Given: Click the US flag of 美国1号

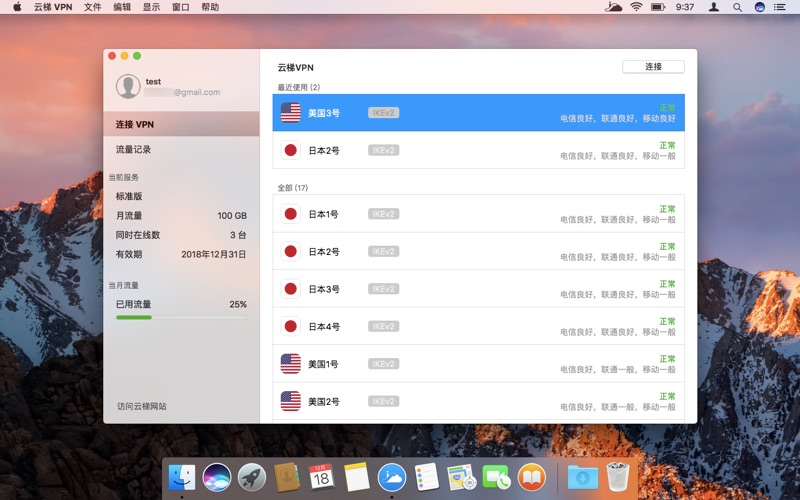Looking at the screenshot, I should pyautogui.click(x=291, y=364).
